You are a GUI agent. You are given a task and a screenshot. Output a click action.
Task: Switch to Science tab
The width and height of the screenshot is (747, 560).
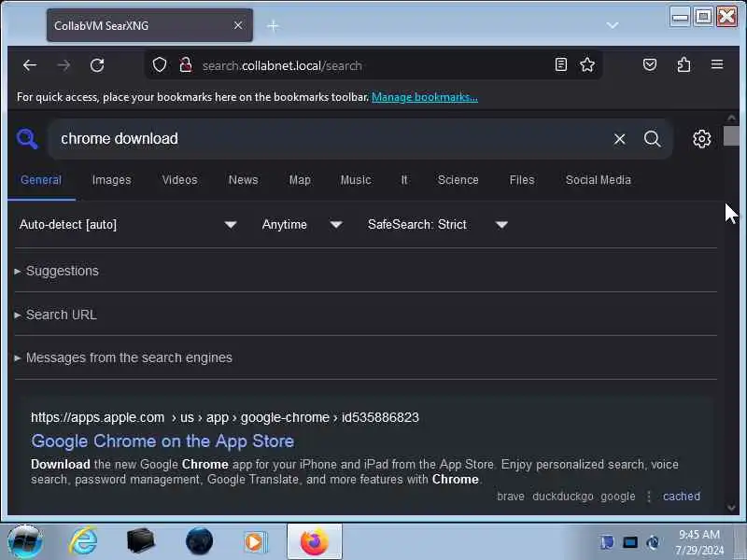458,180
